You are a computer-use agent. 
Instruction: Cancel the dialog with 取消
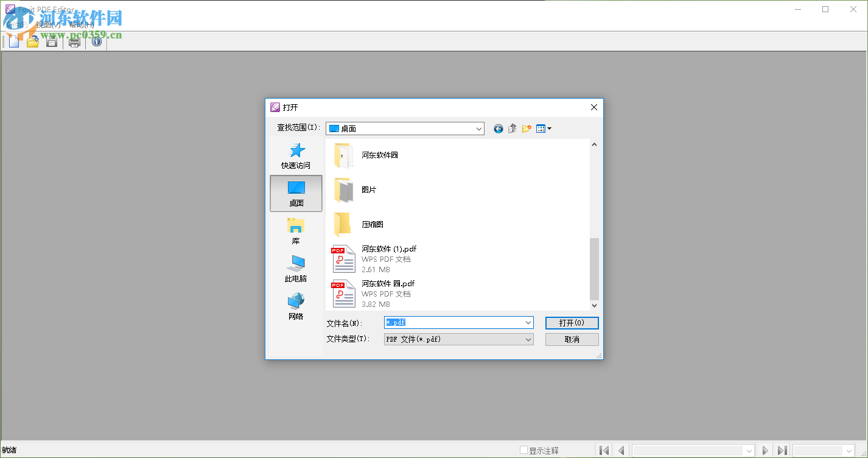572,339
